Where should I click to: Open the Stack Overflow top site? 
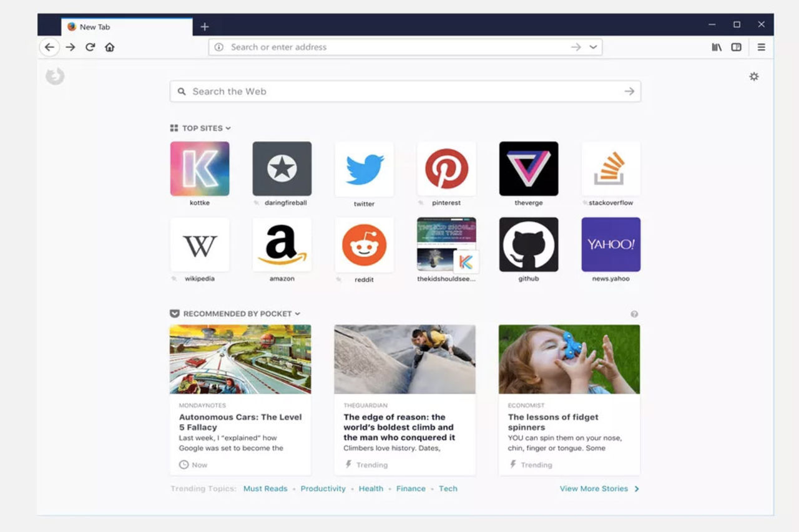[610, 168]
